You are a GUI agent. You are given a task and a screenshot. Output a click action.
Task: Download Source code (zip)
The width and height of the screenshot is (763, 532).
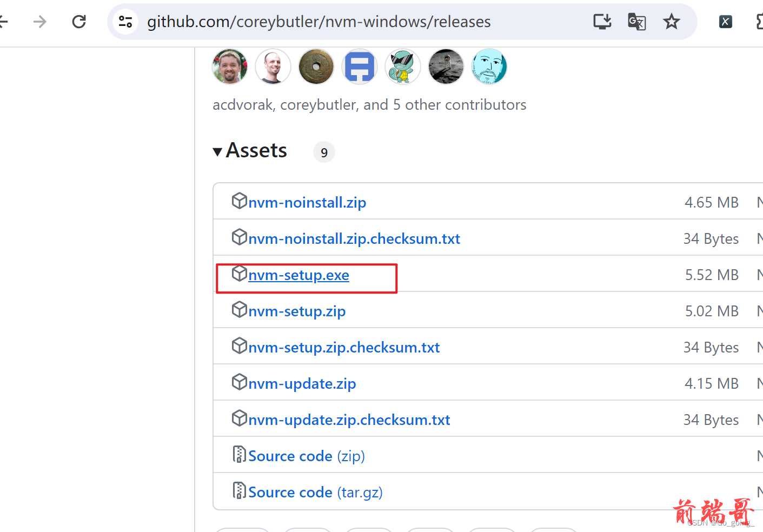pyautogui.click(x=307, y=456)
